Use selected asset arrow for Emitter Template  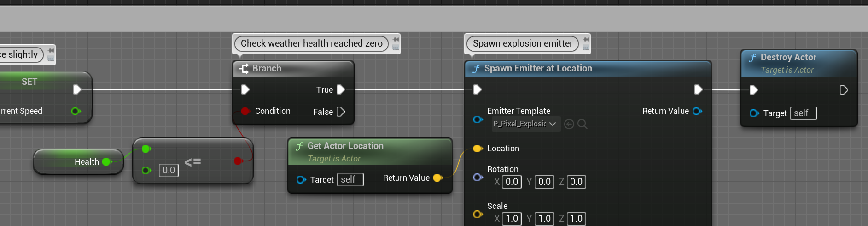click(569, 124)
